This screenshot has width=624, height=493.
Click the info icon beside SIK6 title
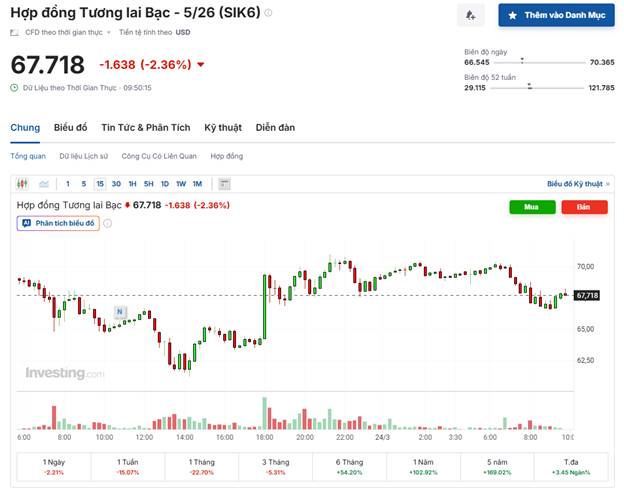[x=268, y=13]
